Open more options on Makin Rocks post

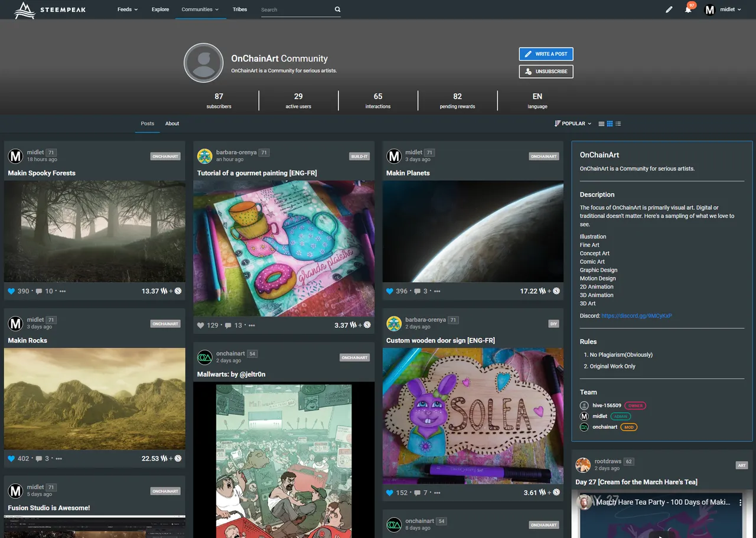pyautogui.click(x=58, y=458)
